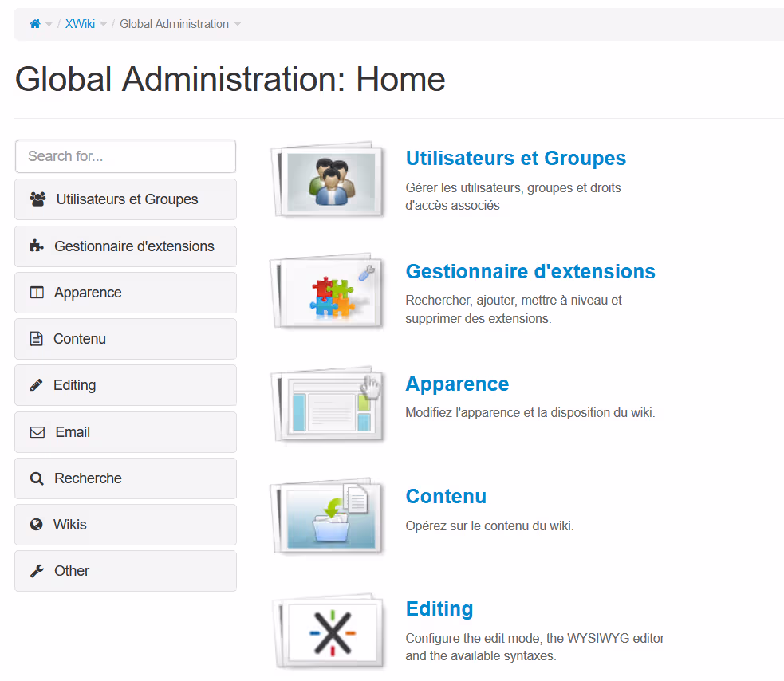Viewport: 784px width, 681px height.
Task: Focus the Search for... input field
Action: click(125, 156)
